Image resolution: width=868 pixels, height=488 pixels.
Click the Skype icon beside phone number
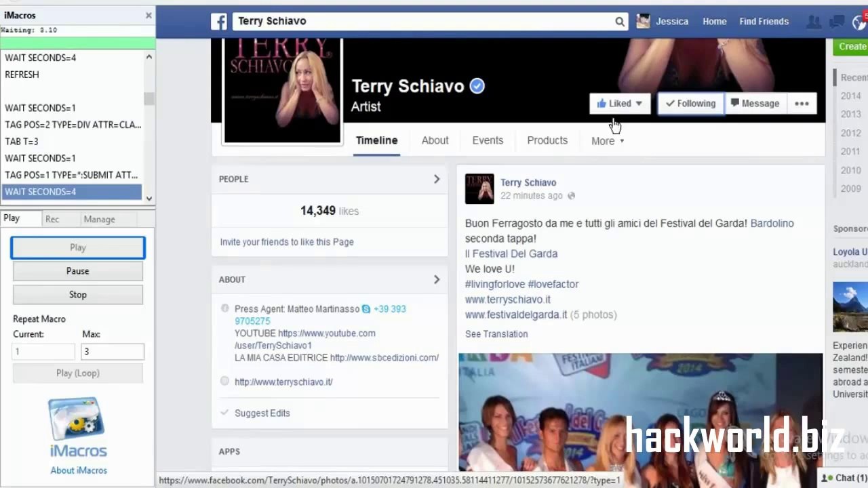366,309
